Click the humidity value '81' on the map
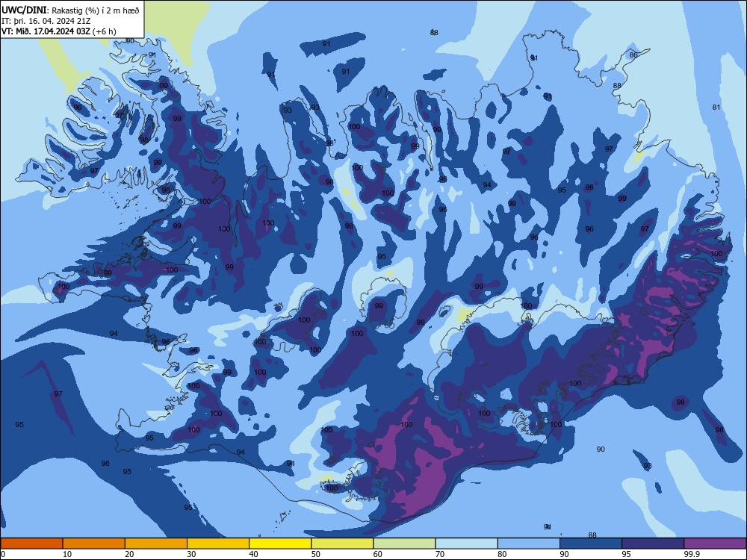This screenshot has width=747, height=560. pyautogui.click(x=716, y=107)
